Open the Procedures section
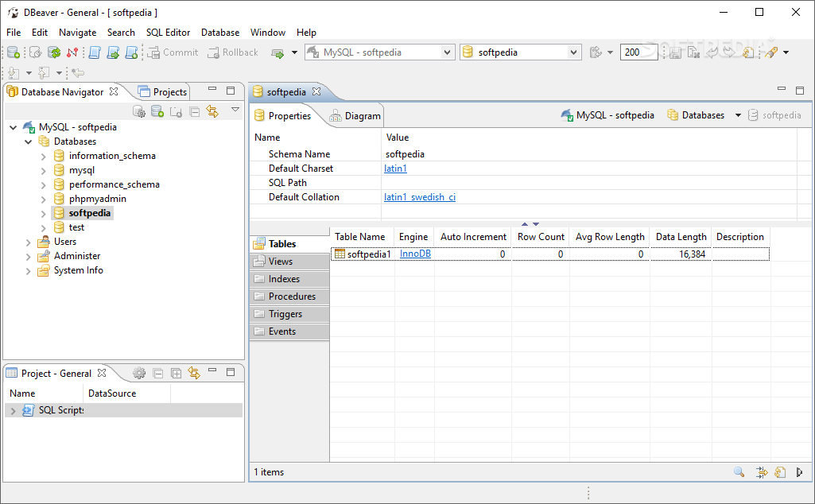The image size is (815, 504). point(289,297)
